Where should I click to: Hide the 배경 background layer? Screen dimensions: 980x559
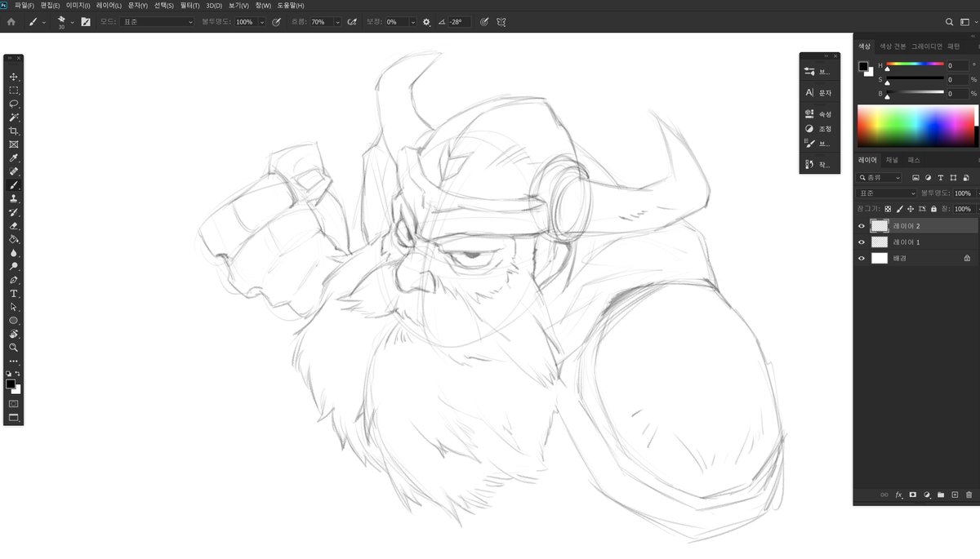click(x=862, y=258)
